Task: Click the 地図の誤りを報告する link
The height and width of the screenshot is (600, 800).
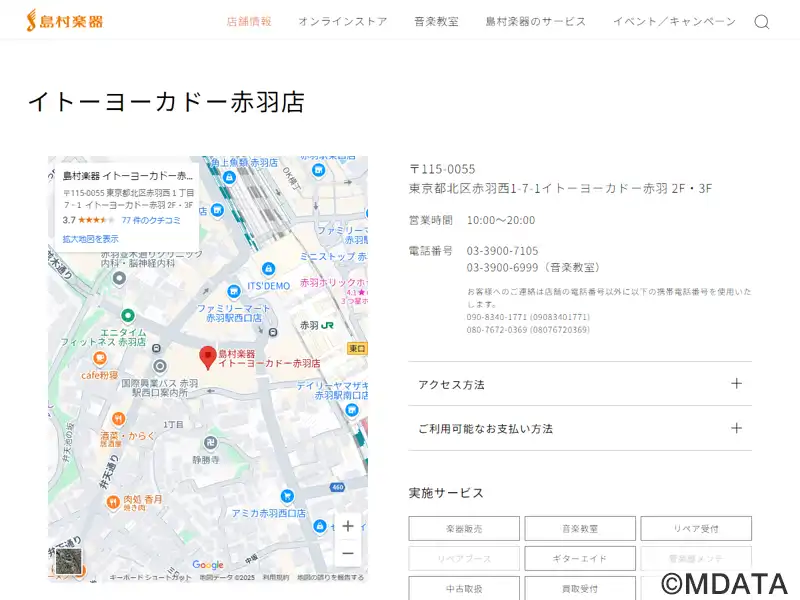Action: pyautogui.click(x=331, y=578)
